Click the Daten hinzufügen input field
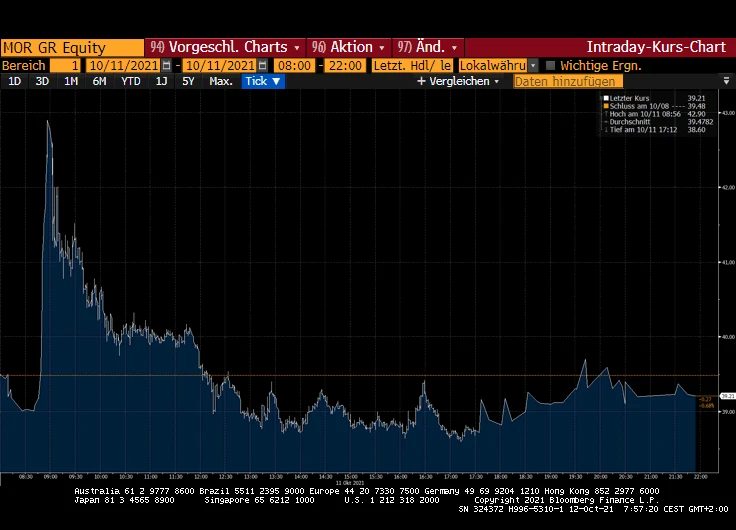The image size is (736, 530). click(x=561, y=81)
